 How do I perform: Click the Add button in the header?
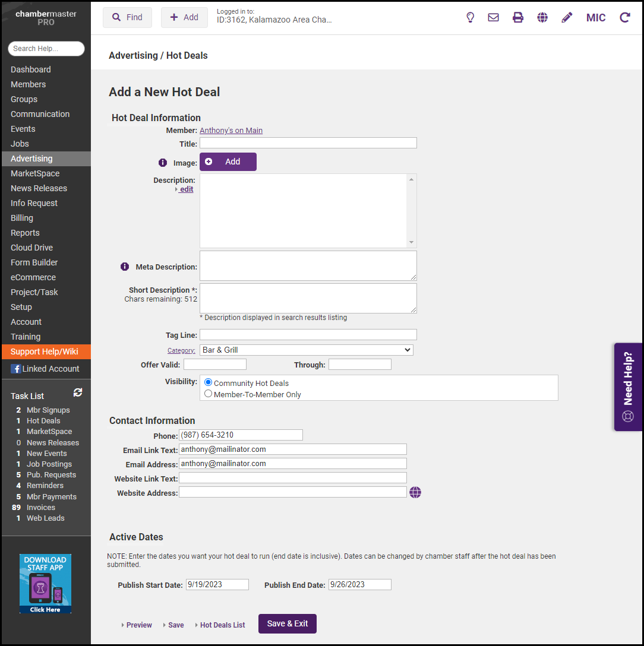(184, 17)
